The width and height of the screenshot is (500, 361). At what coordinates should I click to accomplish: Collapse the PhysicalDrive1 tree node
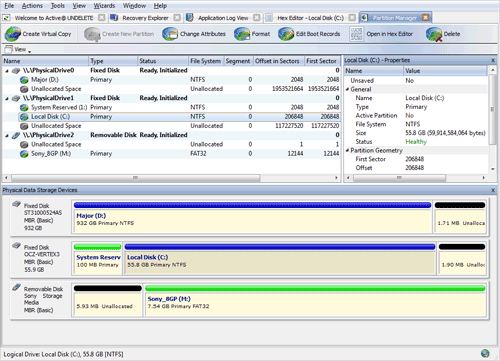pyautogui.click(x=7, y=99)
